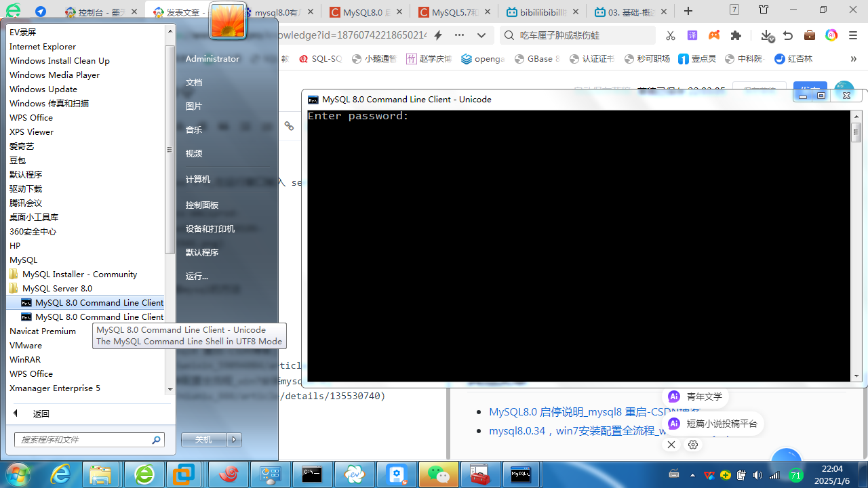Click the scissors screenshot toolbar icon
Screen dimensions: 868x488
pyautogui.click(x=670, y=35)
